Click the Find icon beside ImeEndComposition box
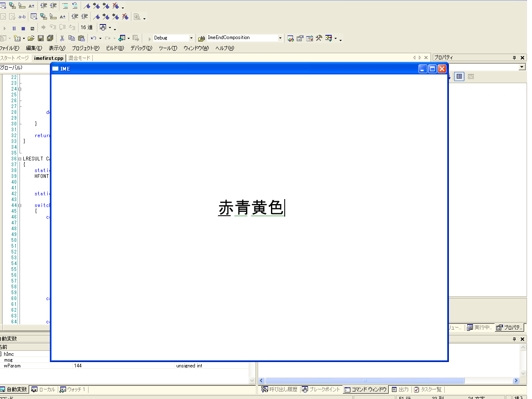 point(202,38)
